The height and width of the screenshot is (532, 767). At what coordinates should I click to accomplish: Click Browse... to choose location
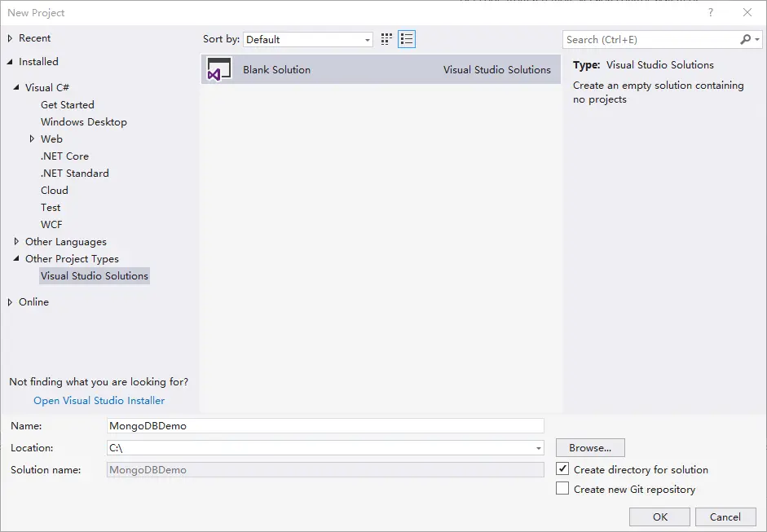point(590,448)
